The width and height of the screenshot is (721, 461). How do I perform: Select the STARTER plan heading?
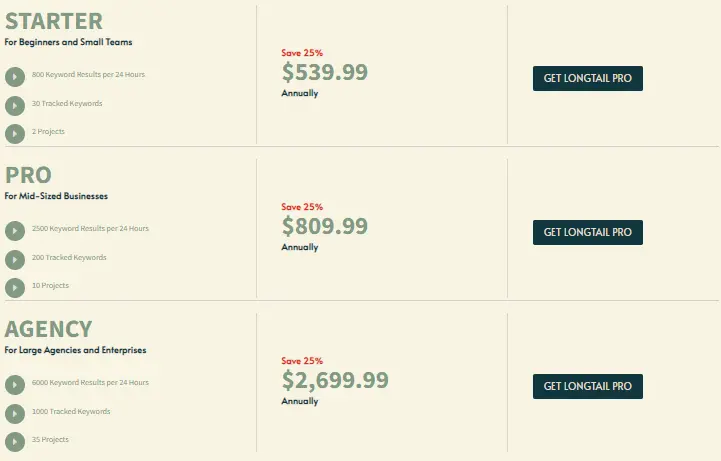[54, 21]
